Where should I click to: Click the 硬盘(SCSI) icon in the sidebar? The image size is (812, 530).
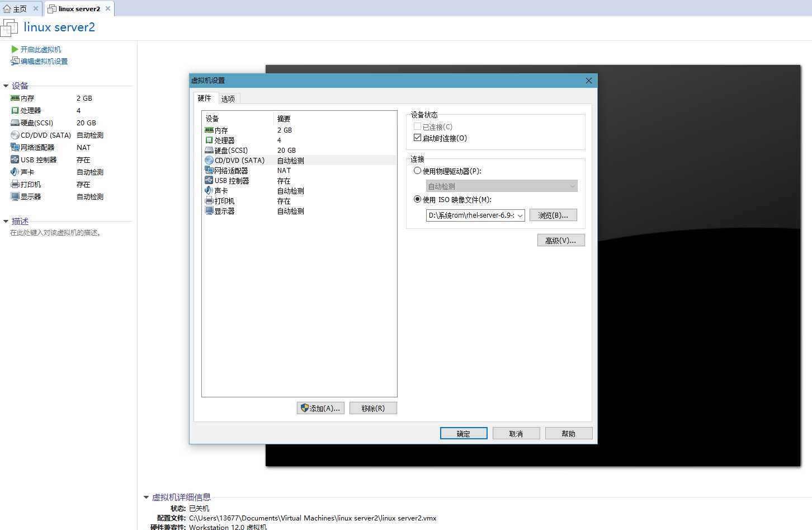(15, 123)
